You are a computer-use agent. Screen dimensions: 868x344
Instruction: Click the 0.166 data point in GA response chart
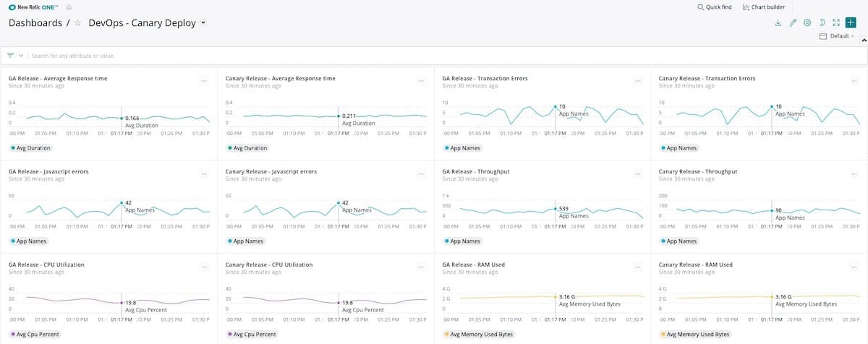(x=122, y=118)
